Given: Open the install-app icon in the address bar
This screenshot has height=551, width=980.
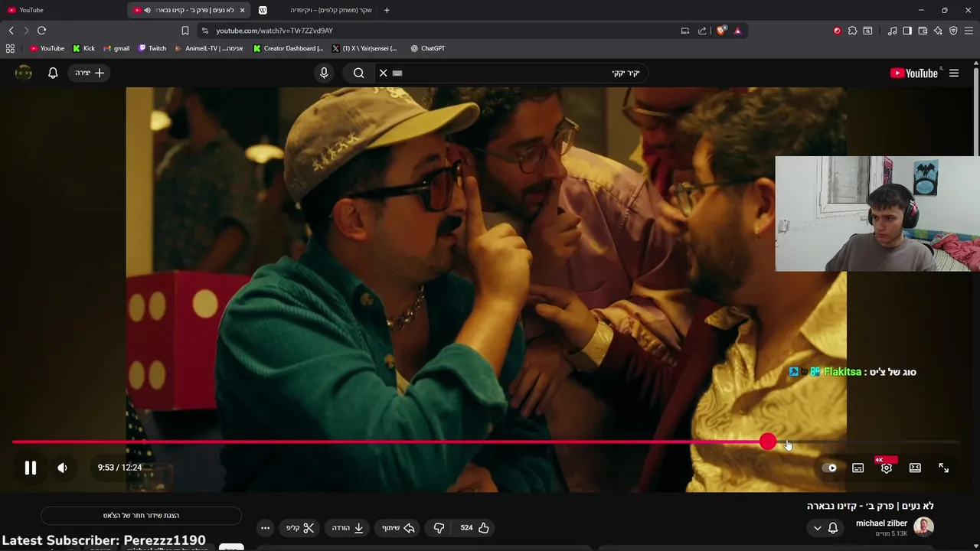Looking at the screenshot, I should 685,31.
